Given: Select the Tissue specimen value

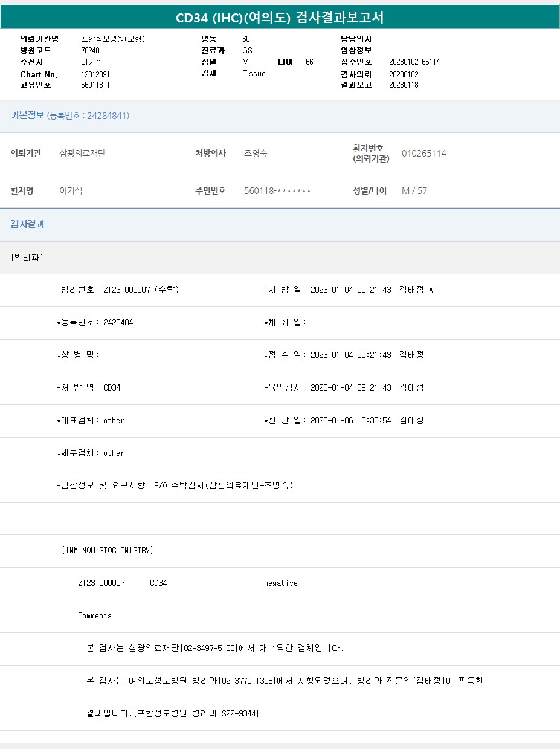Looking at the screenshot, I should point(254,74).
